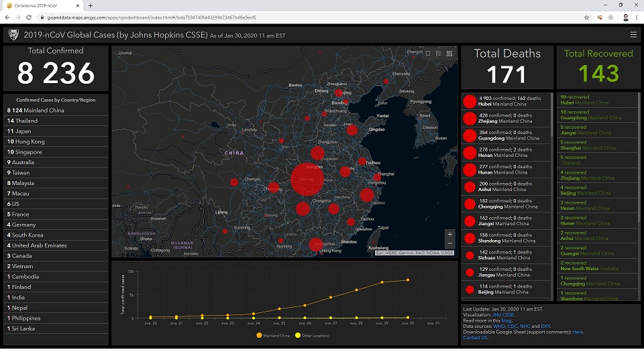The width and height of the screenshot is (644, 362).
Task: Open the dashboard hamburger menu
Action: tap(633, 35)
